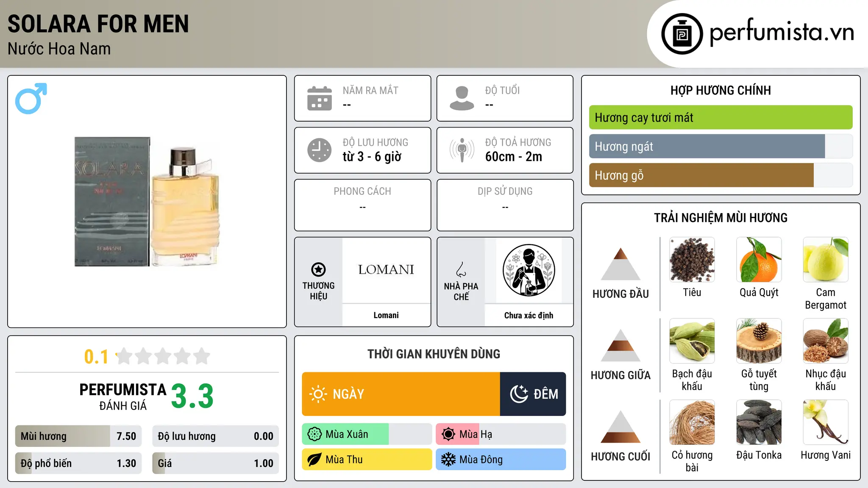This screenshot has width=868, height=488.
Task: Click the Thời gian khuyên dùng heading
Action: 434,354
